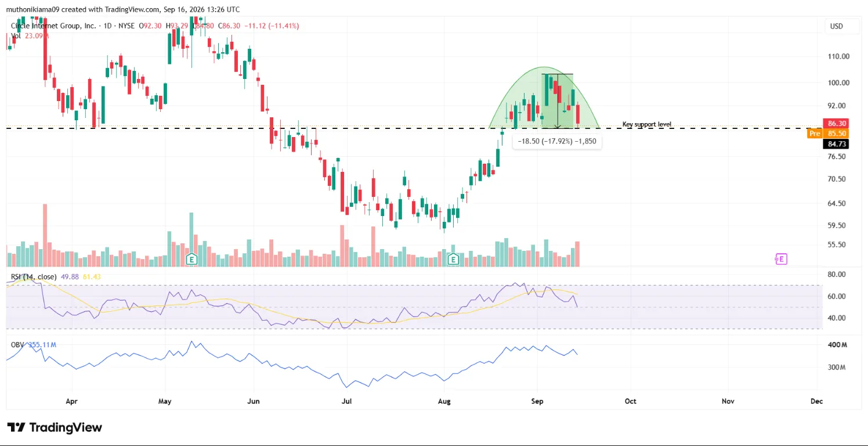Click the −18.50 (−17.92%) measurement label
The width and height of the screenshot is (868, 446).
[557, 141]
